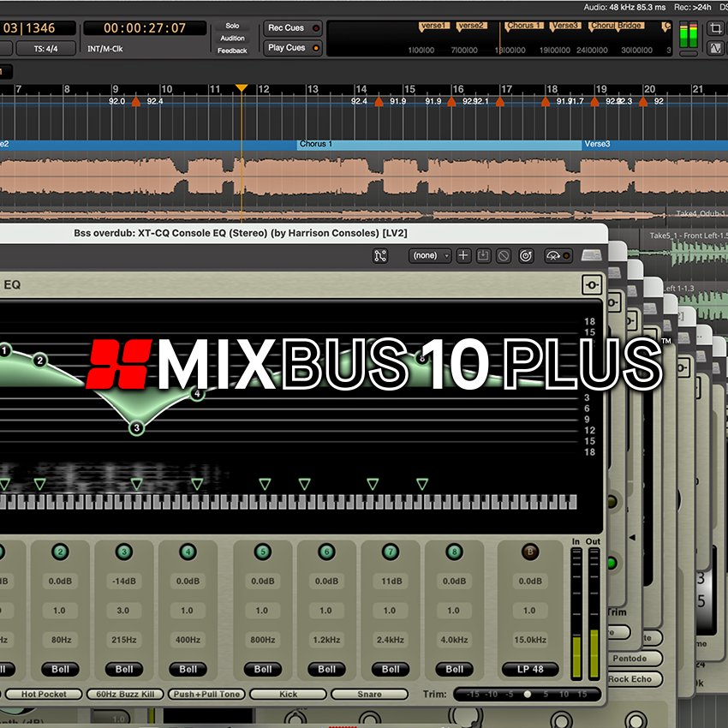Open the LP 48 filter type selector
728x728 pixels.
click(530, 670)
